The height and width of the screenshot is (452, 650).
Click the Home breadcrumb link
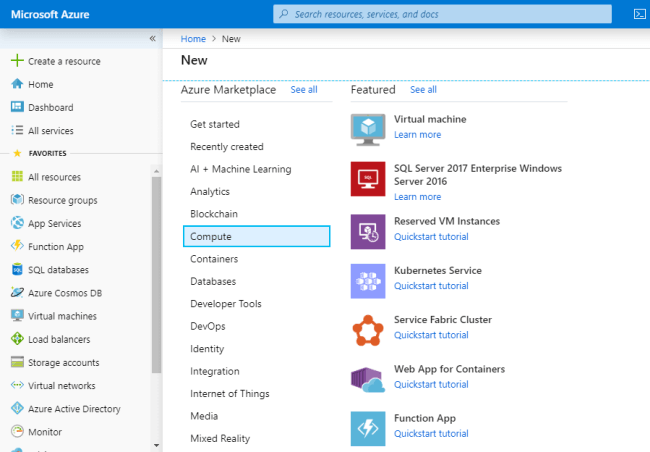coord(193,39)
